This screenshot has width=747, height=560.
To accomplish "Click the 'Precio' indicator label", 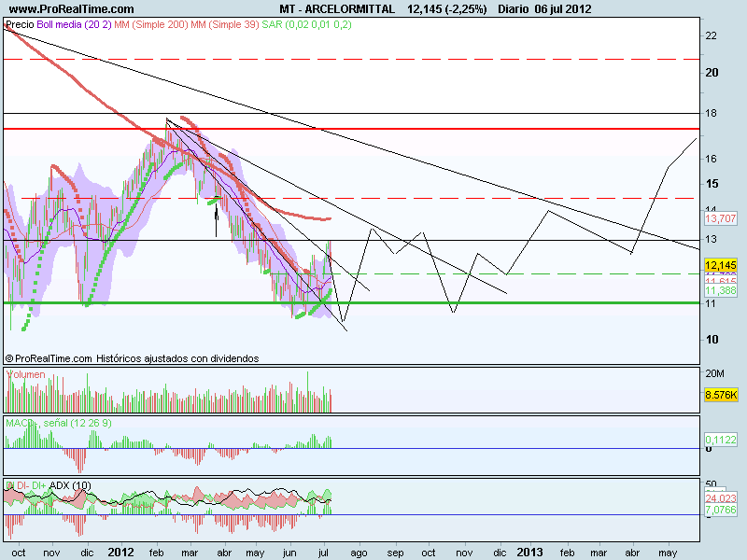I will (x=20, y=24).
